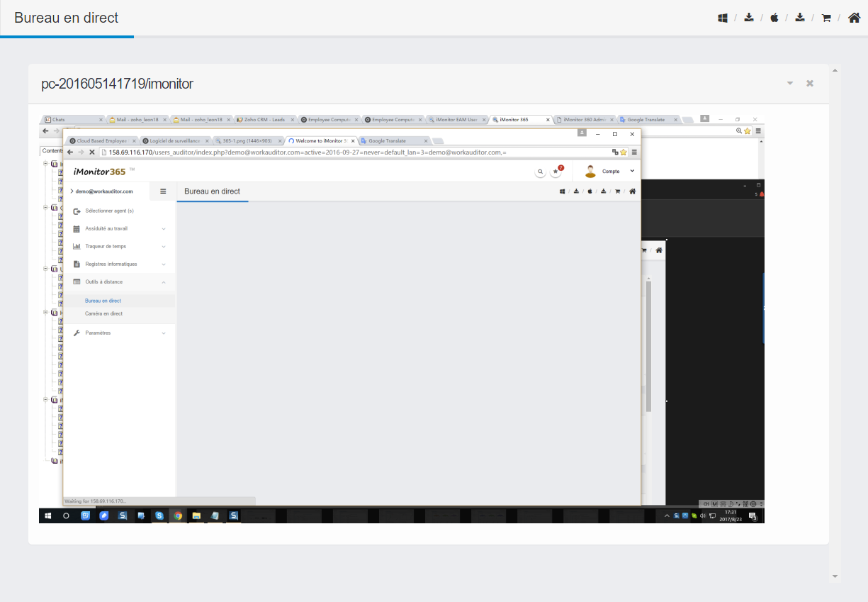Open the notifications star icon with red badge

557,171
